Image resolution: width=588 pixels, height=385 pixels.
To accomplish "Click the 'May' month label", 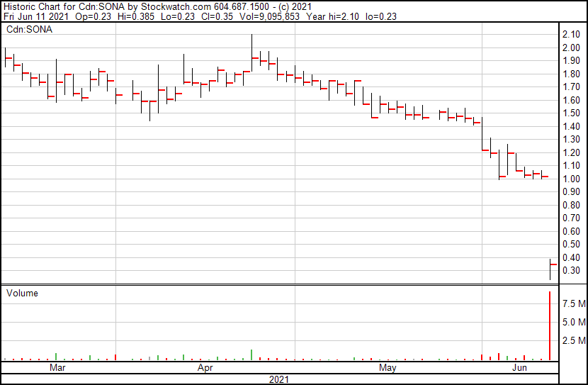I will pyautogui.click(x=388, y=367).
